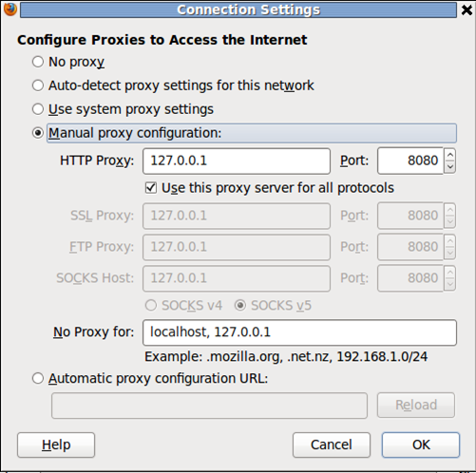Image resolution: width=476 pixels, height=473 pixels.
Task: Click the SOCKS Host address field
Action: [237, 278]
